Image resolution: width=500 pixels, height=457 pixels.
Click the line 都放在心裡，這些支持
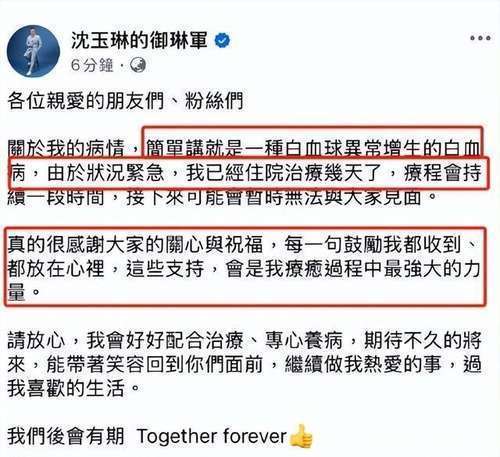click(x=105, y=269)
